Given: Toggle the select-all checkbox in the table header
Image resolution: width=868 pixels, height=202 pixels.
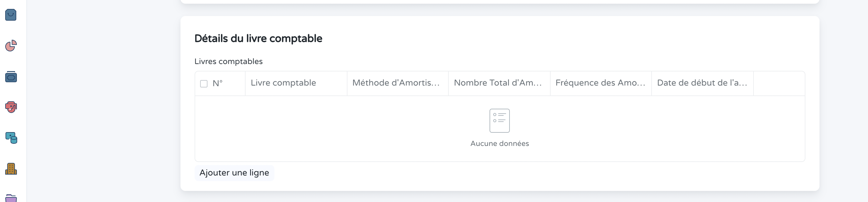Looking at the screenshot, I should pos(204,83).
